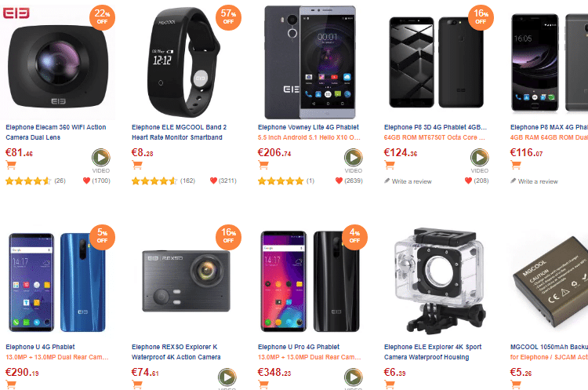Click the video icon beside €124.36
Screen dimensions: 588x390
point(480,158)
